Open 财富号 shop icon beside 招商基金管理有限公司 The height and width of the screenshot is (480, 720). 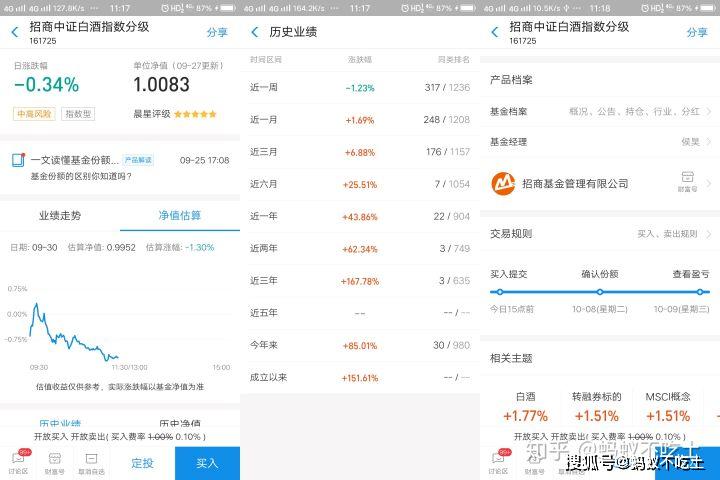point(687,181)
